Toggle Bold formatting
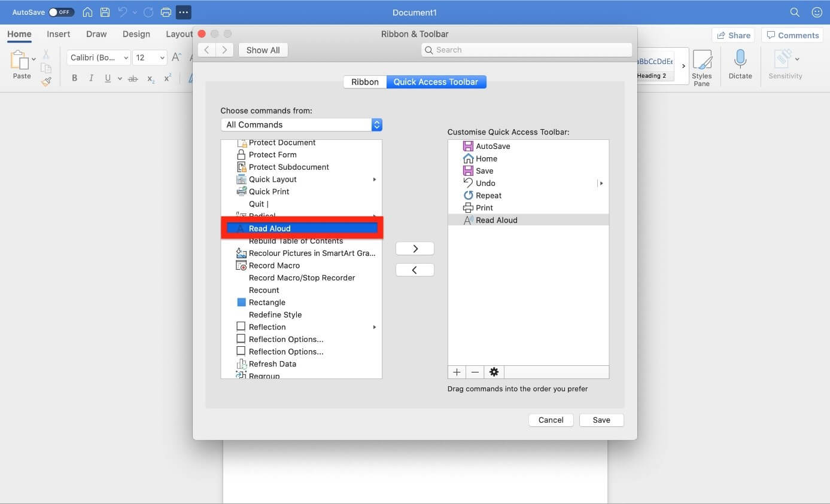Image resolution: width=830 pixels, height=504 pixels. click(75, 78)
